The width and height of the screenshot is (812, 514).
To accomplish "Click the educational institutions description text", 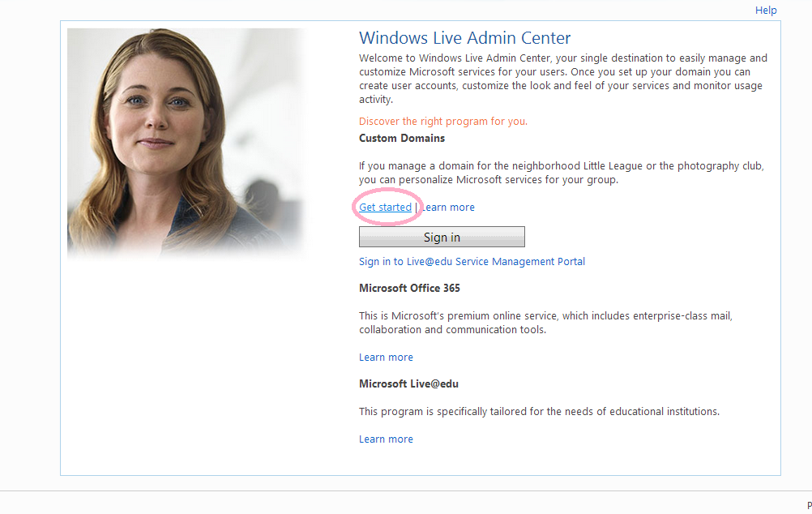I will coord(538,412).
